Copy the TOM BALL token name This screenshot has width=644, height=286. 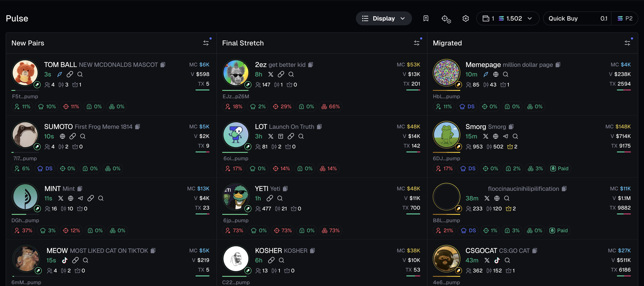coord(163,65)
